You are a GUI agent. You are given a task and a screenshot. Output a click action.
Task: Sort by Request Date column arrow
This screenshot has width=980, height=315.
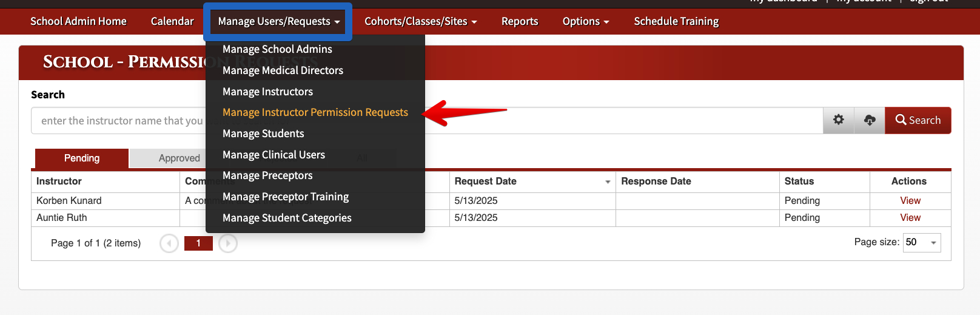608,182
